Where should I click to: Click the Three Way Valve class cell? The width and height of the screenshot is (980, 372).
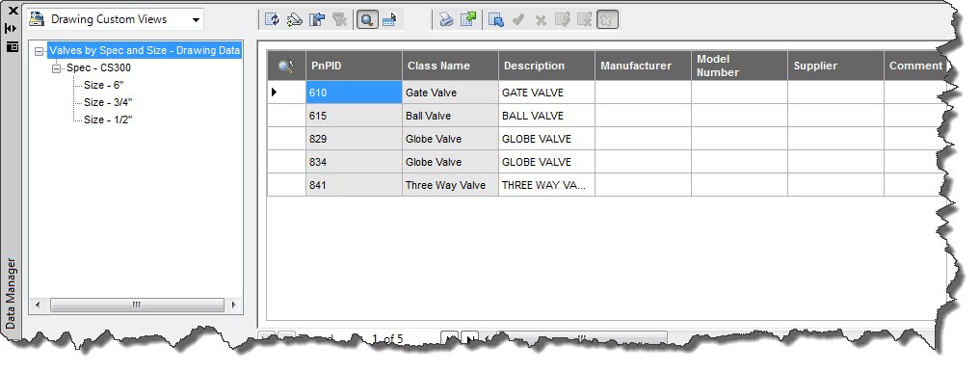(x=451, y=185)
